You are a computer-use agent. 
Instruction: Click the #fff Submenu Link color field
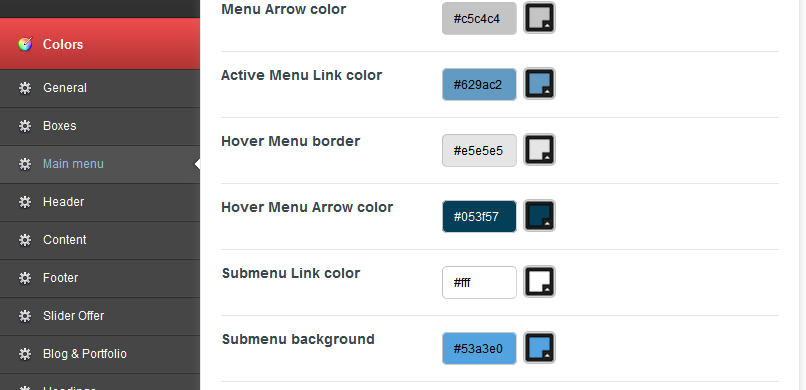[x=479, y=282]
